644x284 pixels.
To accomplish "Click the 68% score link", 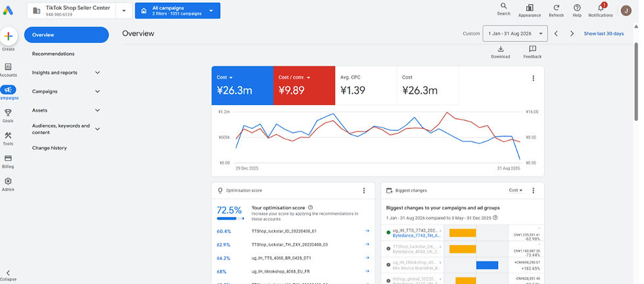I will point(221,272).
